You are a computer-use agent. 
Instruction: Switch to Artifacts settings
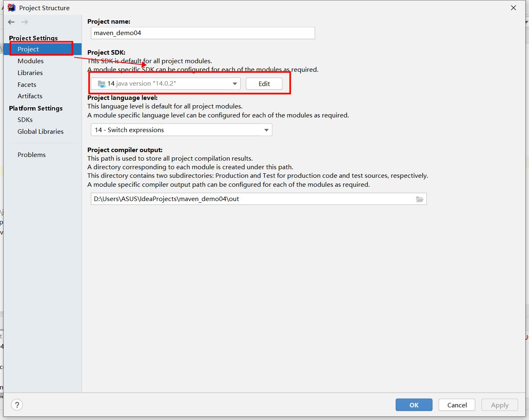pos(30,96)
